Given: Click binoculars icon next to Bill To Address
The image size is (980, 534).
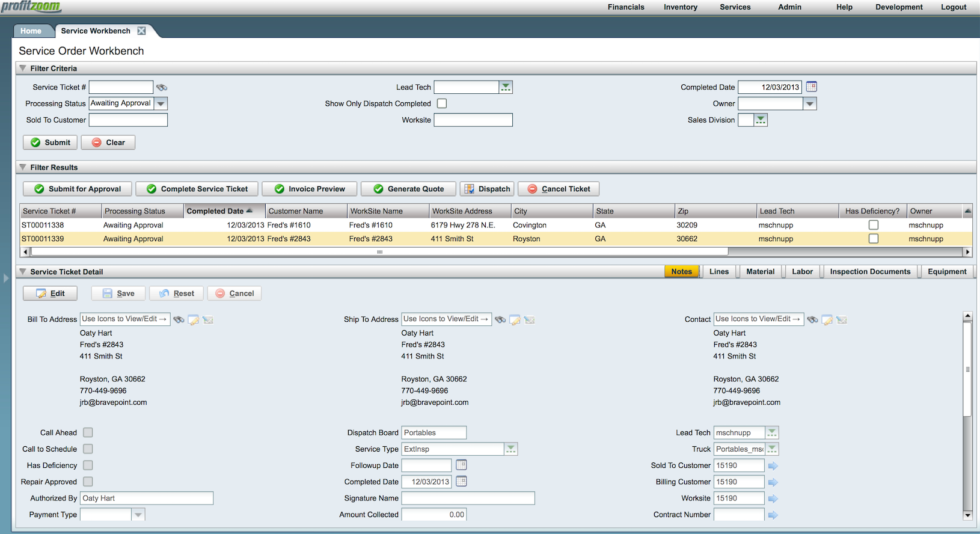Looking at the screenshot, I should [179, 319].
